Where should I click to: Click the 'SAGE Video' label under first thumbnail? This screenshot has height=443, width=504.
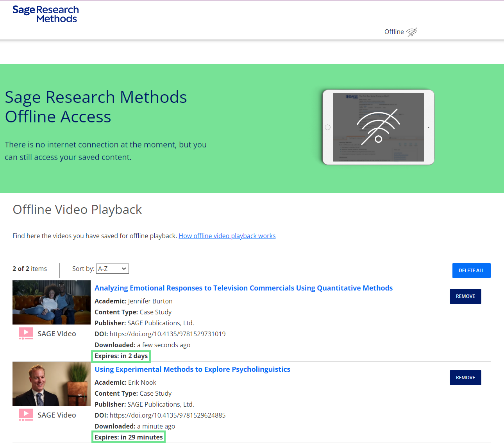[57, 334]
